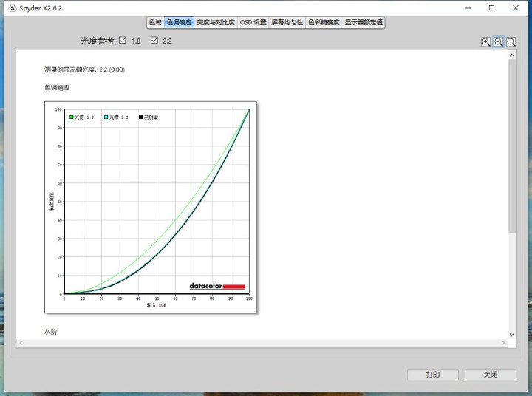532x396 pixels.
Task: Open the 色域 tab
Action: coord(155,22)
